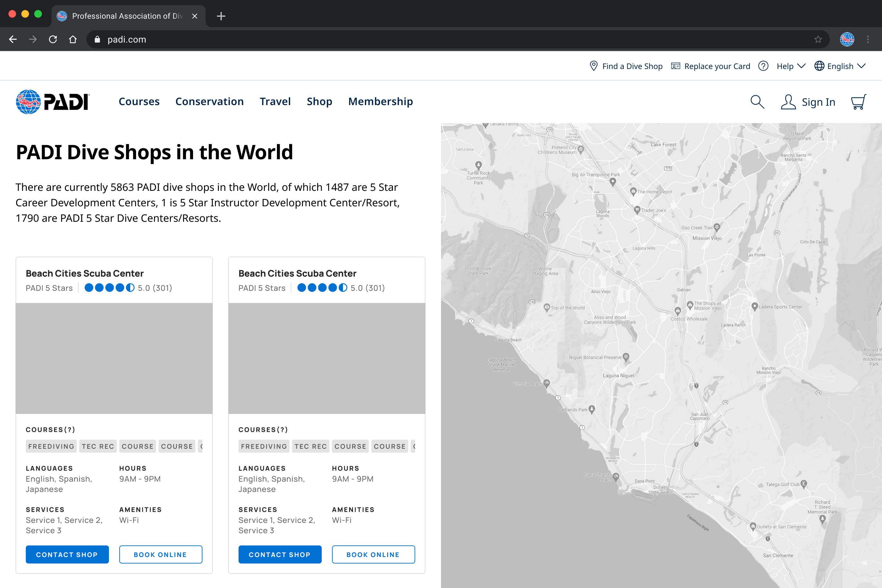
Task: Open a new browser tab
Action: (x=221, y=16)
